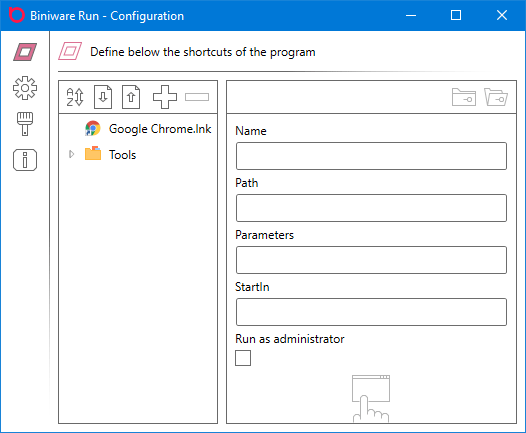The width and height of the screenshot is (526, 433).
Task: Expand the Tools folder tree arrow
Action: (x=71, y=154)
